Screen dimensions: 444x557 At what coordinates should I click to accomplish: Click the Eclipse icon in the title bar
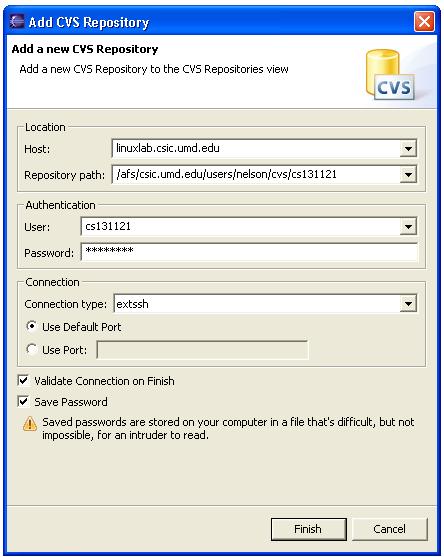[x=17, y=22]
